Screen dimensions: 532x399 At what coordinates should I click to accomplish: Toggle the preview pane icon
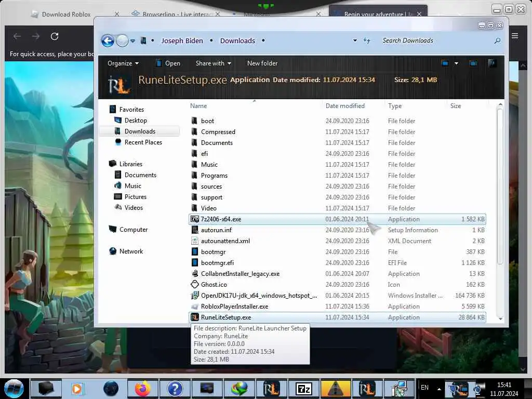click(x=473, y=63)
